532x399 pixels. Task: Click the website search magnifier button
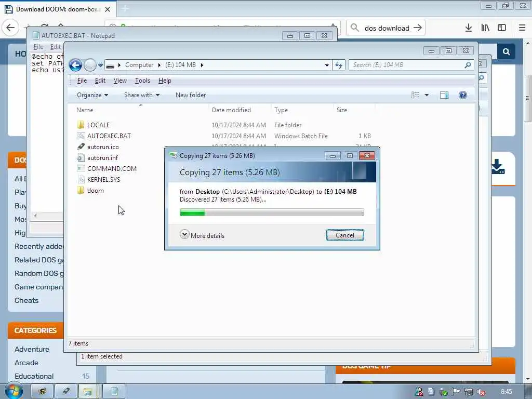[x=506, y=52]
